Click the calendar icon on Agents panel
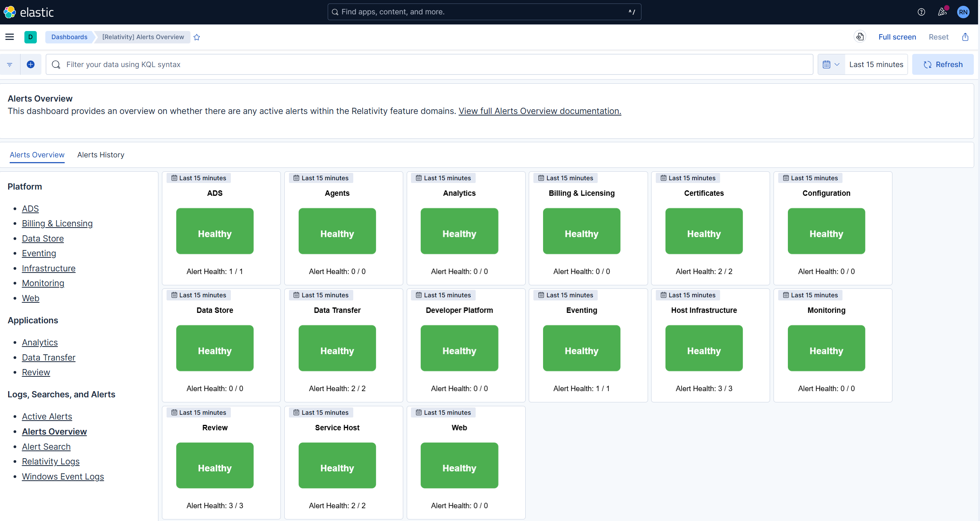 (x=296, y=178)
